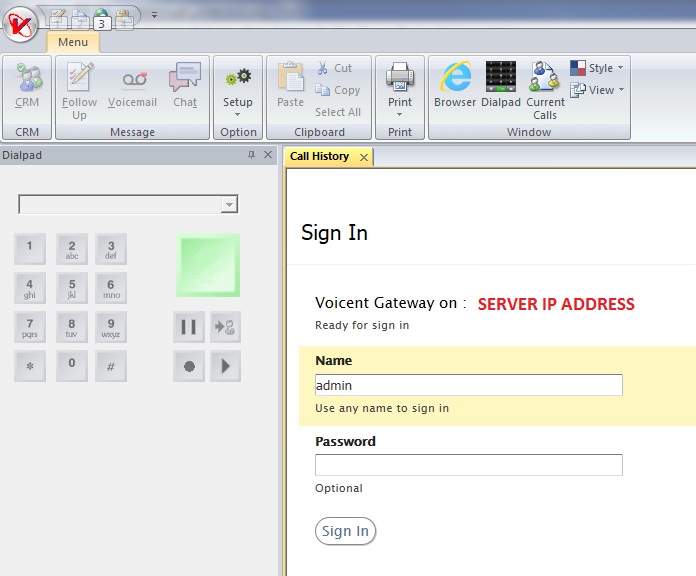Click the star key on dialpad

click(x=30, y=366)
